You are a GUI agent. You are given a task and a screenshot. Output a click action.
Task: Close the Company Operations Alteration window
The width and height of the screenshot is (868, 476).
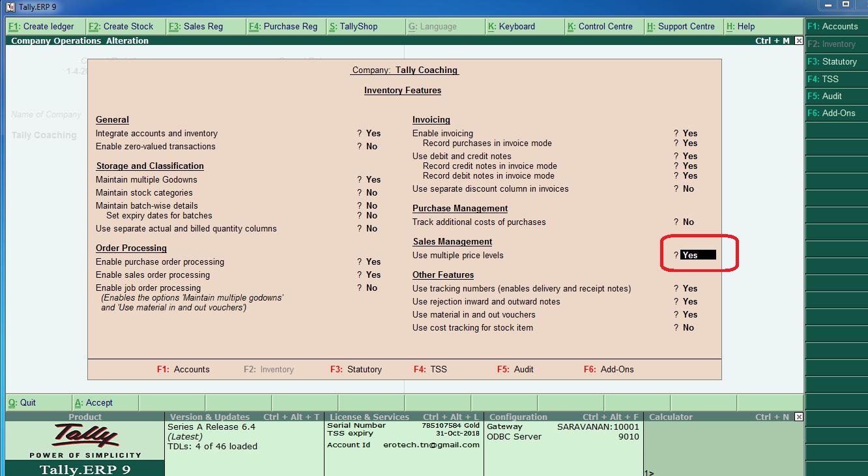click(x=798, y=40)
